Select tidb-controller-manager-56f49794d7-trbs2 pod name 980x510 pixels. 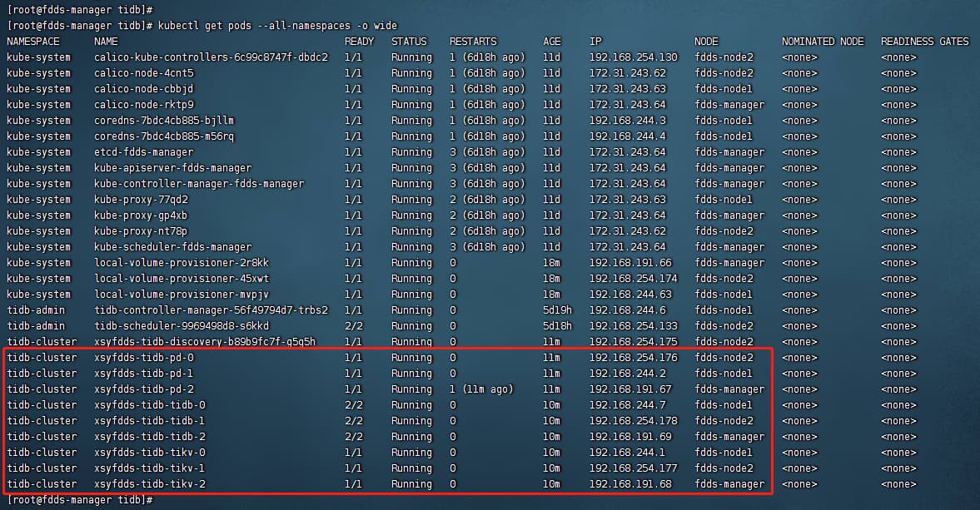pos(211,310)
